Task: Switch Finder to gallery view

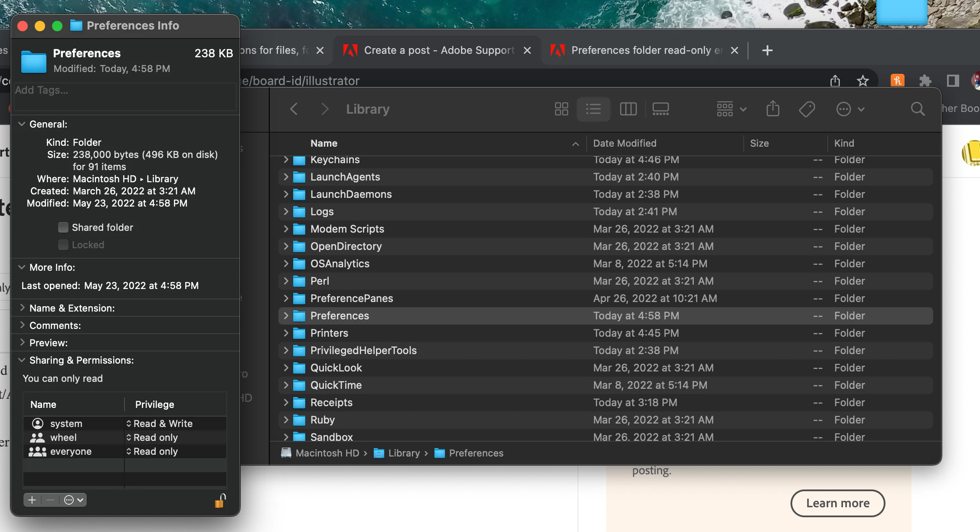Action: coord(660,109)
